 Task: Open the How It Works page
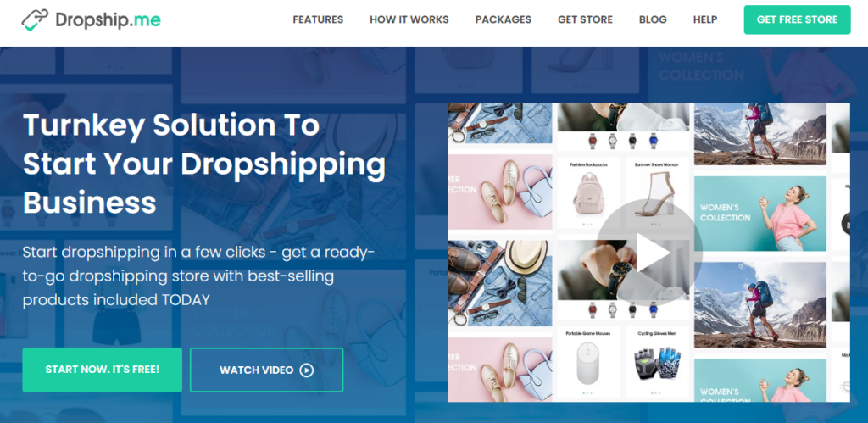tap(409, 19)
